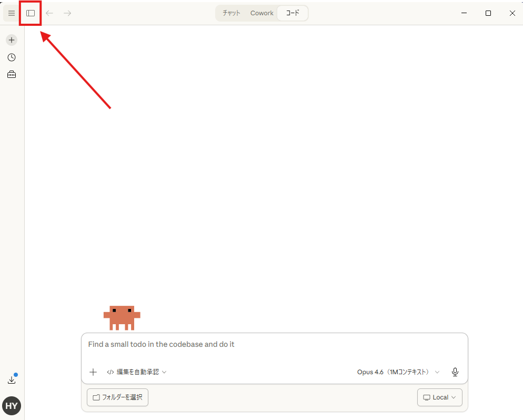Select the コード tab
The width and height of the screenshot is (523, 420).
pyautogui.click(x=292, y=13)
